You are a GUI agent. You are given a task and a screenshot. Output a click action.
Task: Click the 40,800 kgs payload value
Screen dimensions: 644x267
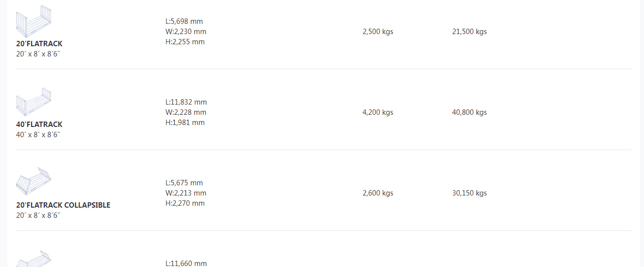coord(469,112)
